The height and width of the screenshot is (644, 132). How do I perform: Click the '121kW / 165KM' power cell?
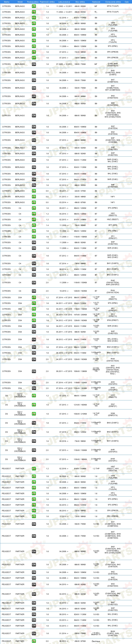[x=80, y=405]
